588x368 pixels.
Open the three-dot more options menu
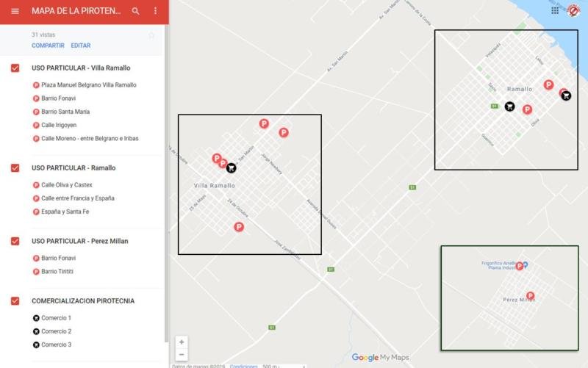coord(155,12)
